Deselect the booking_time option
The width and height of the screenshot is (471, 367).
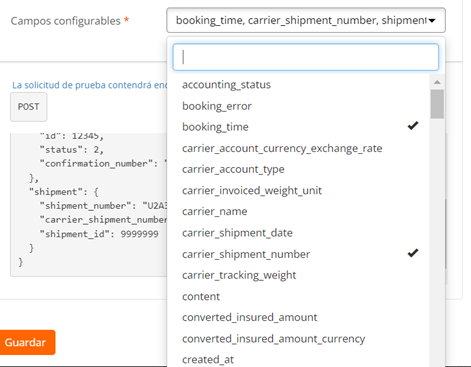click(299, 127)
